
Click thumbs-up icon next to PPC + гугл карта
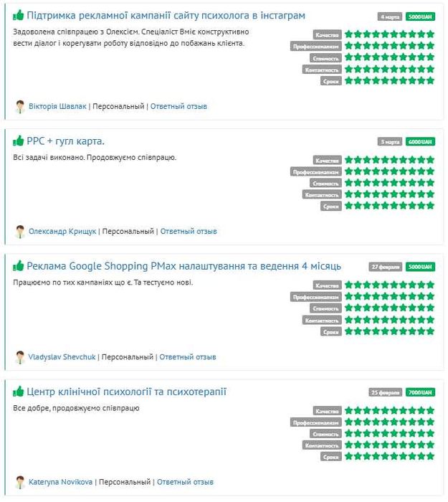[18, 141]
